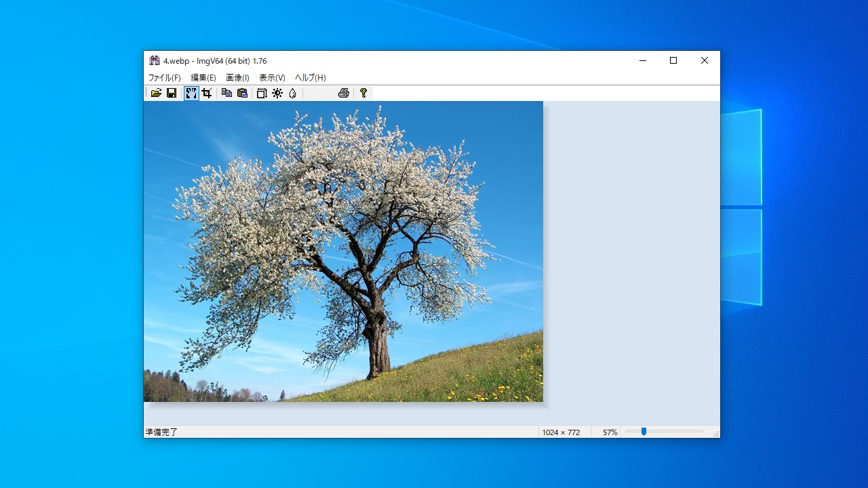This screenshot has height=488, width=868.
Task: Click the 1024 × 772 dimensions text
Action: tap(561, 432)
